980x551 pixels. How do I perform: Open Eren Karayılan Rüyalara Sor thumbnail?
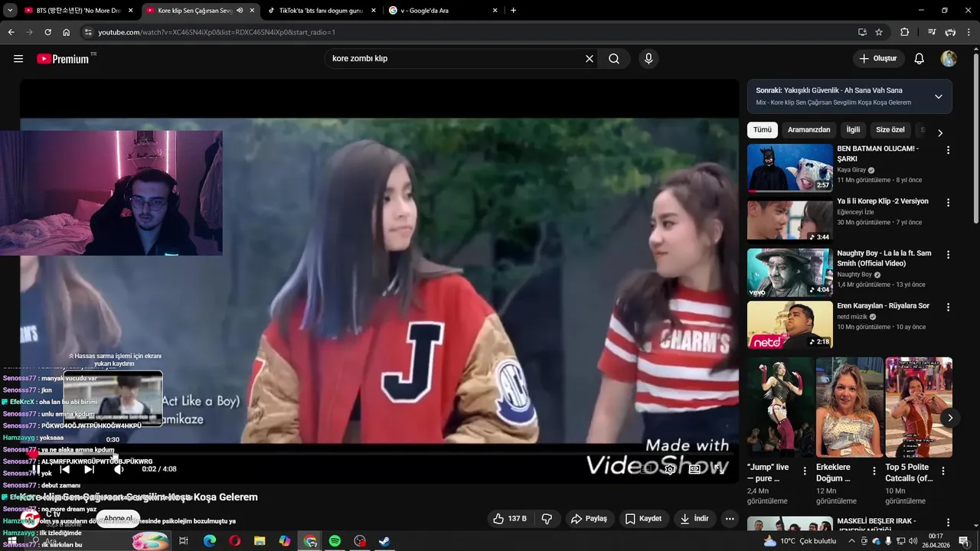click(789, 324)
